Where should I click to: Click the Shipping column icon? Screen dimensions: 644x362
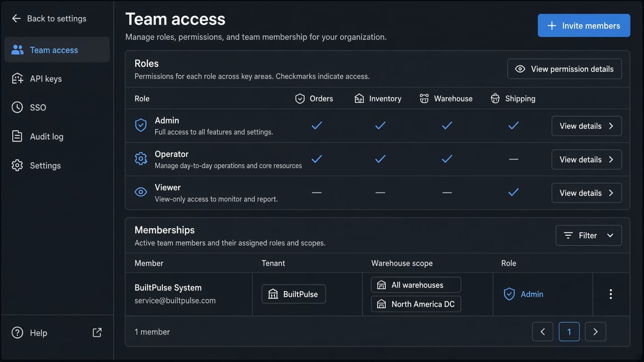point(495,99)
